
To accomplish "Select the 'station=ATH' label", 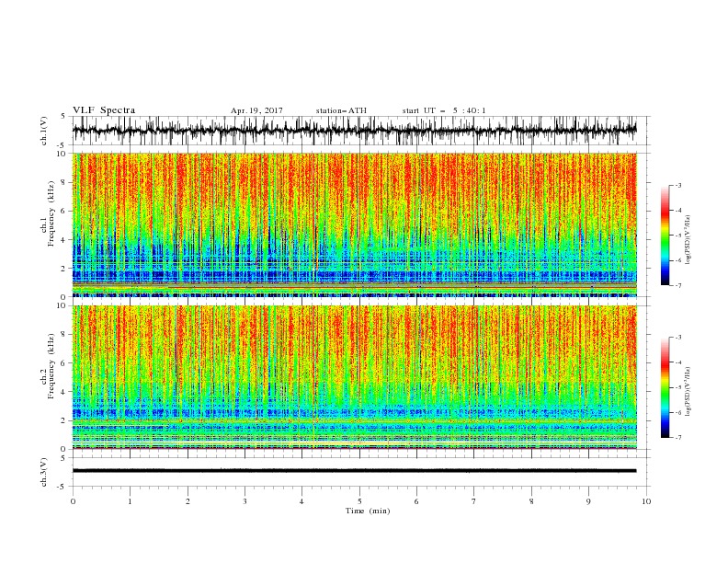I will click(x=341, y=110).
